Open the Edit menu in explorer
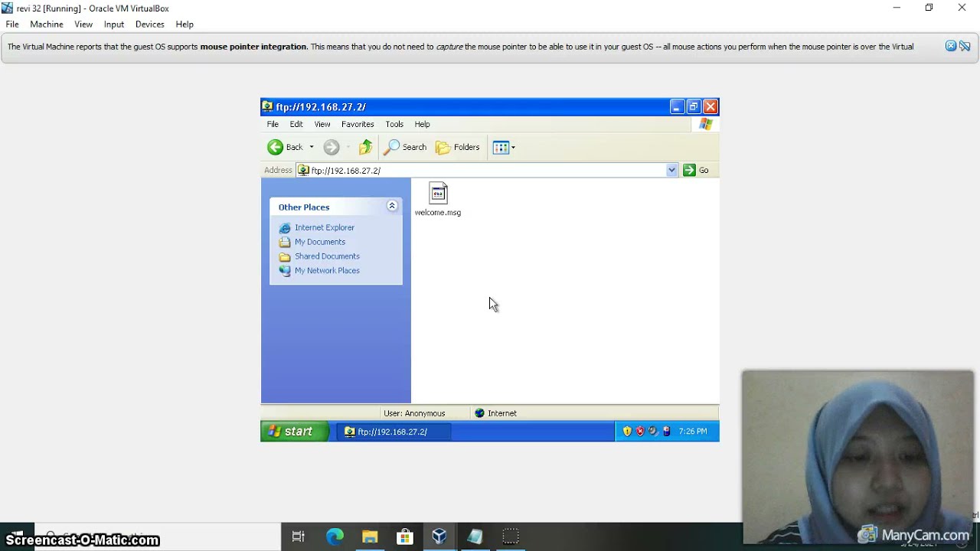 coord(296,124)
